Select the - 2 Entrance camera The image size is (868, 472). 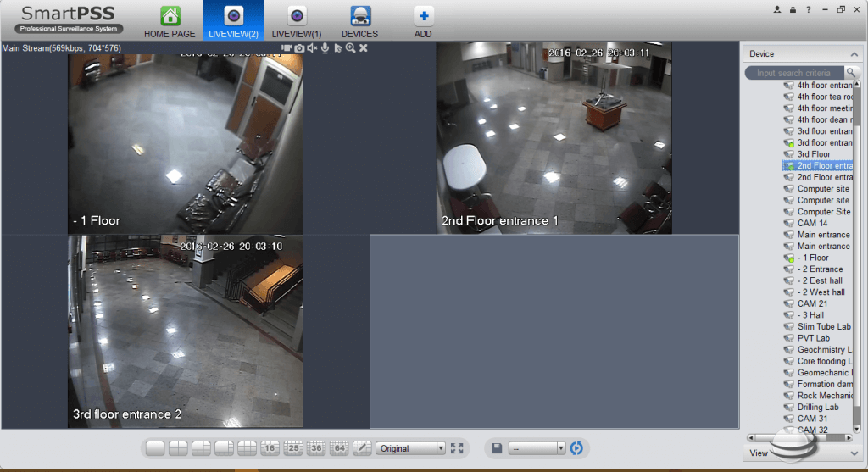(814, 269)
